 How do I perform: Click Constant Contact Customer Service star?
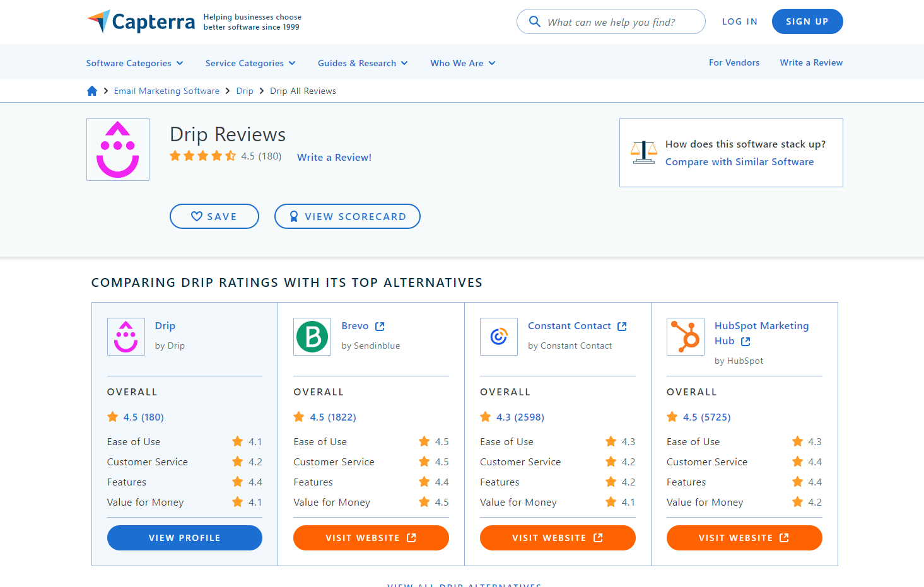[611, 462]
